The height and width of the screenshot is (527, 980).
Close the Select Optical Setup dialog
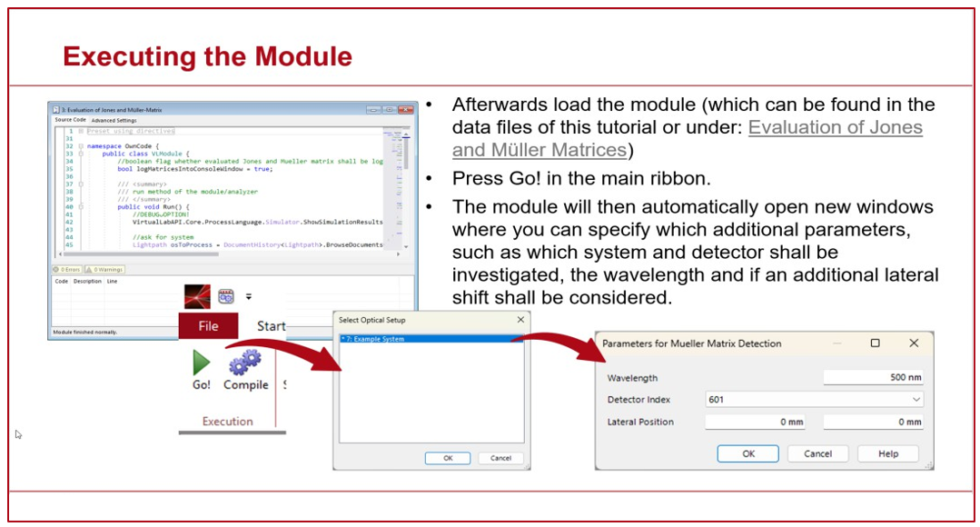520,320
